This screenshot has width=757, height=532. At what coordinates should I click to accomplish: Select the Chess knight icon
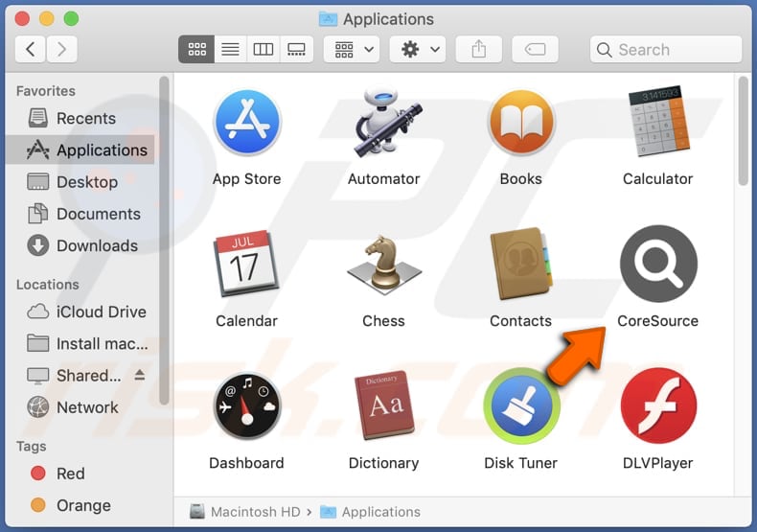[384, 265]
